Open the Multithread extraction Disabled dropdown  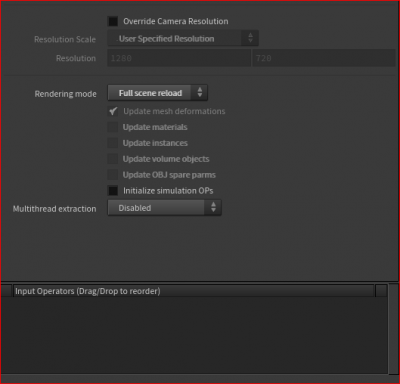[164, 208]
